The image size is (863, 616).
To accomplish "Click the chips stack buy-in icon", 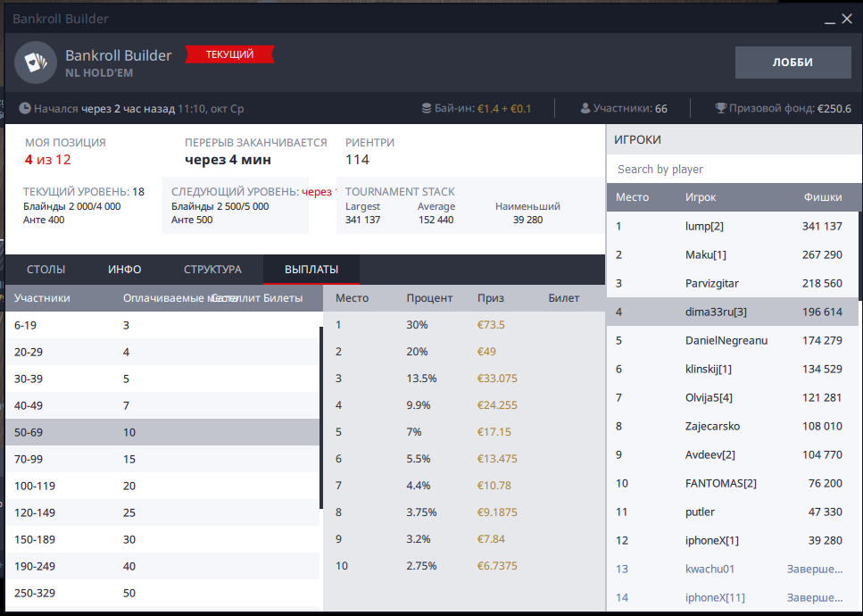I will tap(427, 108).
